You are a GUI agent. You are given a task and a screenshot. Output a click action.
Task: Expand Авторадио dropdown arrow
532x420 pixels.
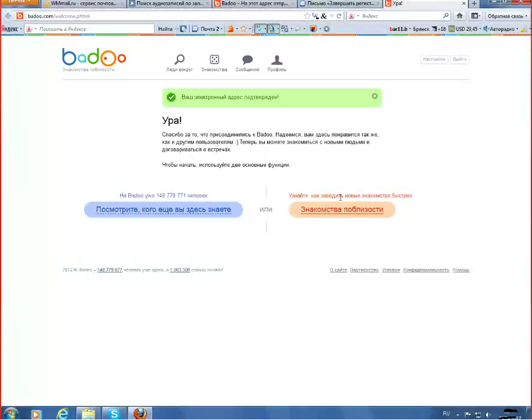pos(517,29)
